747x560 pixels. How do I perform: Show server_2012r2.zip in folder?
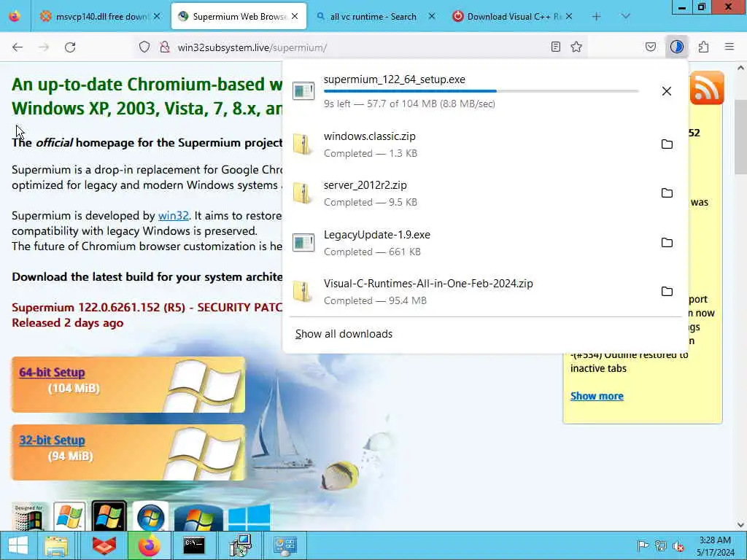click(667, 192)
